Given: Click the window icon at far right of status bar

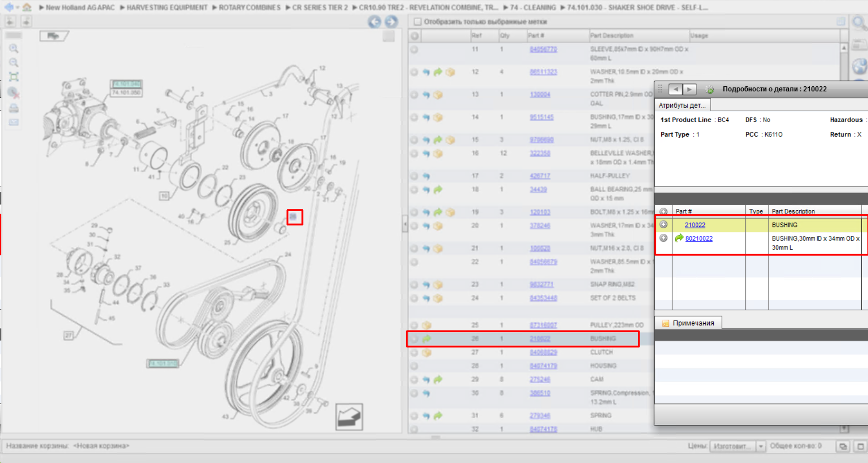Looking at the screenshot, I should click(860, 446).
